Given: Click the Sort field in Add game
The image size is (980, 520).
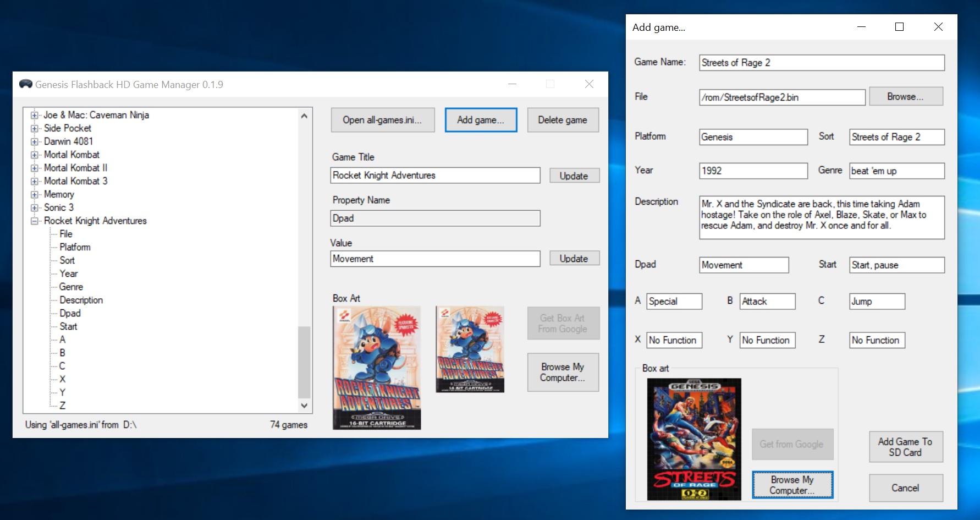Looking at the screenshot, I should point(897,137).
